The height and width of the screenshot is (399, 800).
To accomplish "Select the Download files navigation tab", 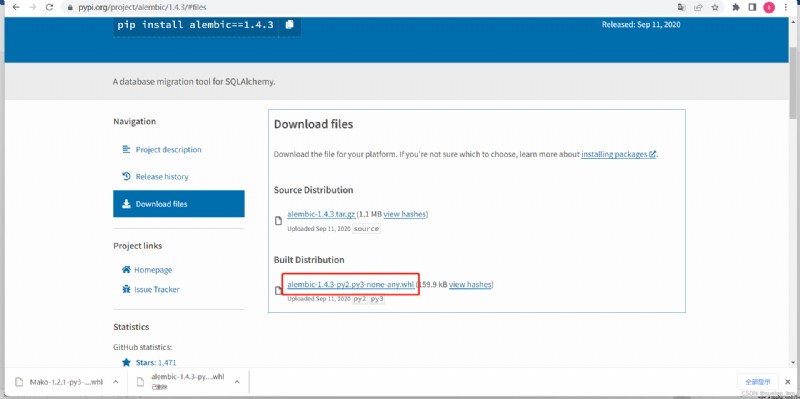I will (179, 204).
